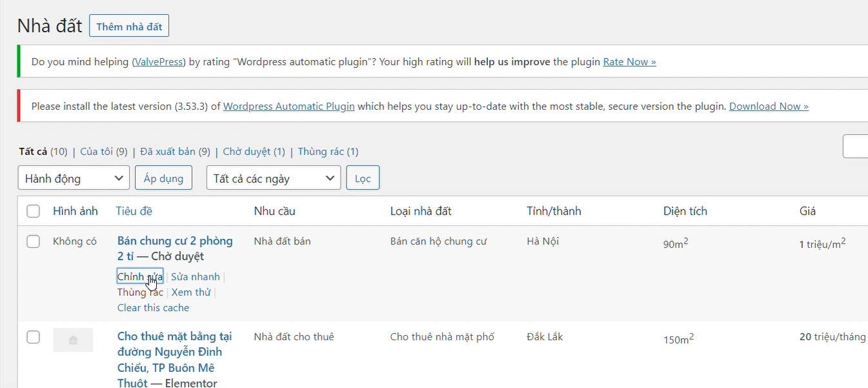Check the Cho thuê mặt bằng row checkbox
The height and width of the screenshot is (388, 868).
(33, 337)
